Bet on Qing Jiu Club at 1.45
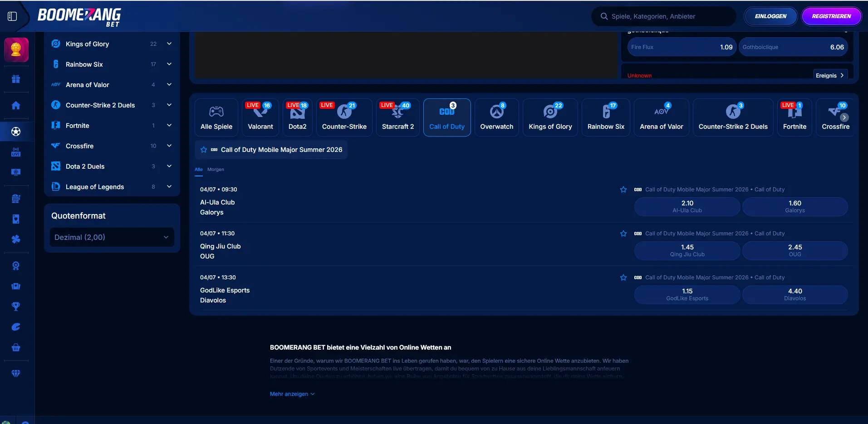The height and width of the screenshot is (424, 868). click(x=687, y=251)
